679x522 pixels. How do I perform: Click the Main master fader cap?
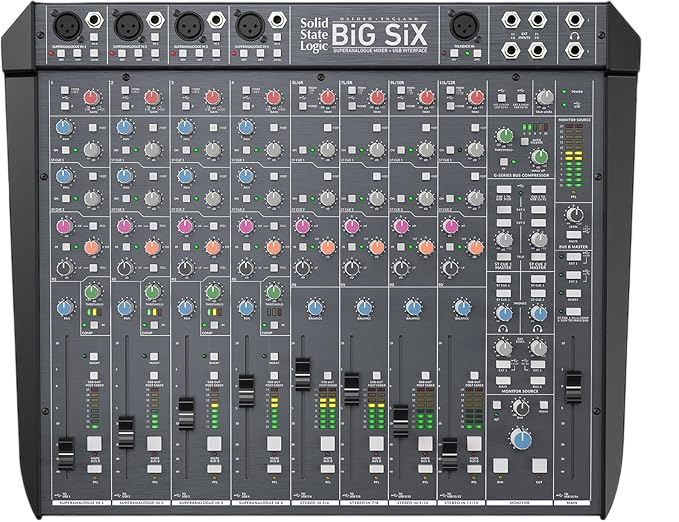[573, 387]
